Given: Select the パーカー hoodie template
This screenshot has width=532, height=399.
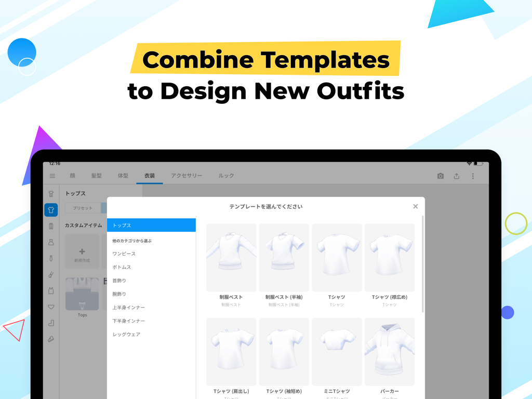Looking at the screenshot, I should pos(389,352).
